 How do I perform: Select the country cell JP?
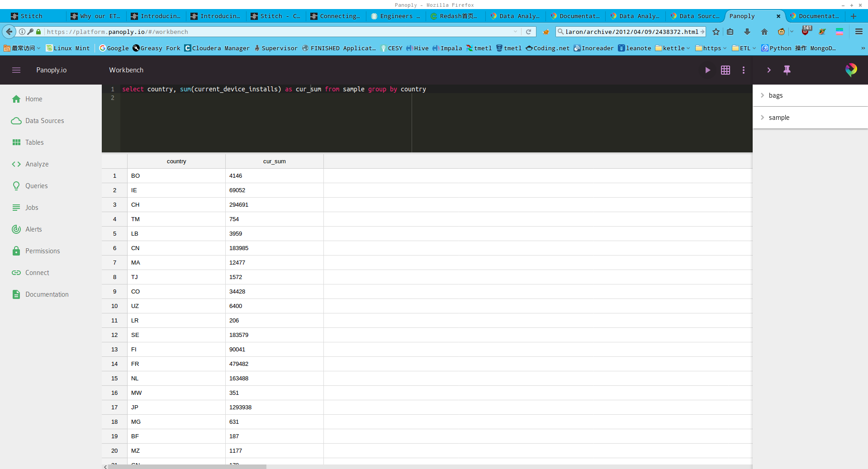176,407
